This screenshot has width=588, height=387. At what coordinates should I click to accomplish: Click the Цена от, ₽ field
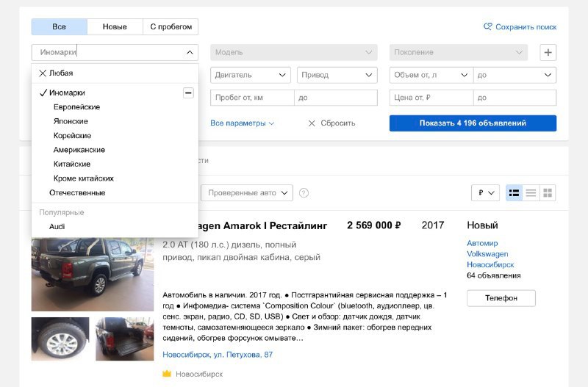[431, 98]
